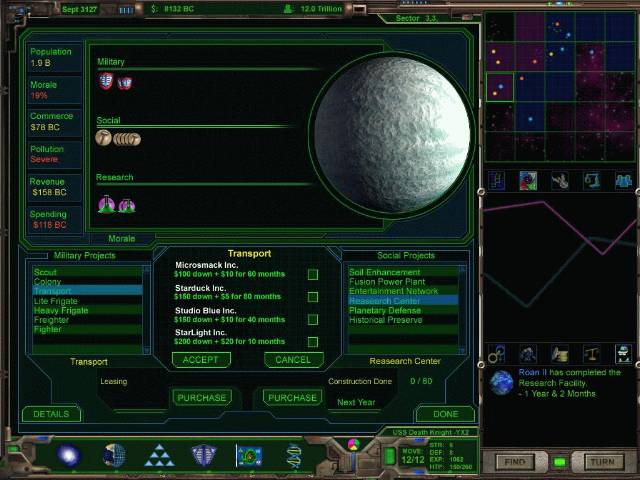
Task: Click the microscope icon above the chart
Action: [x=591, y=180]
